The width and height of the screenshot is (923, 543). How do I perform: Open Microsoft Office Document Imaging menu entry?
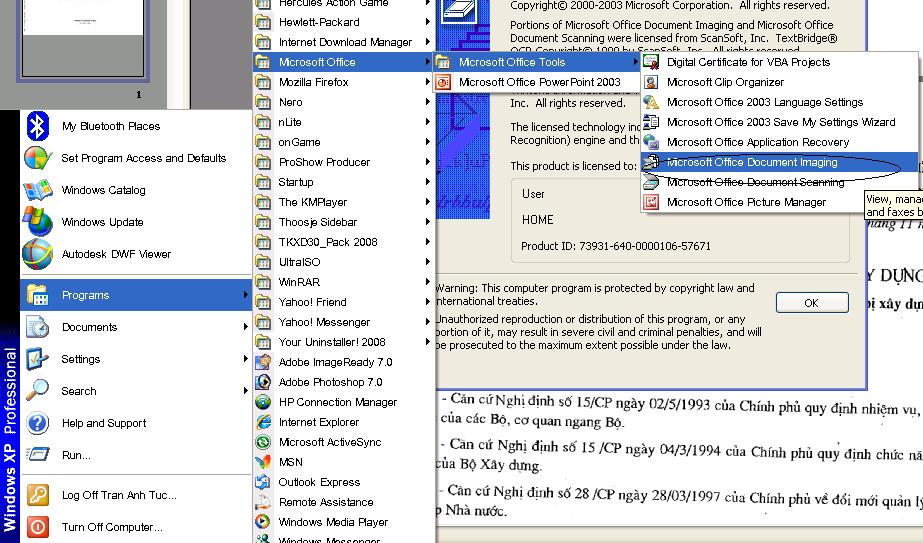point(779,162)
